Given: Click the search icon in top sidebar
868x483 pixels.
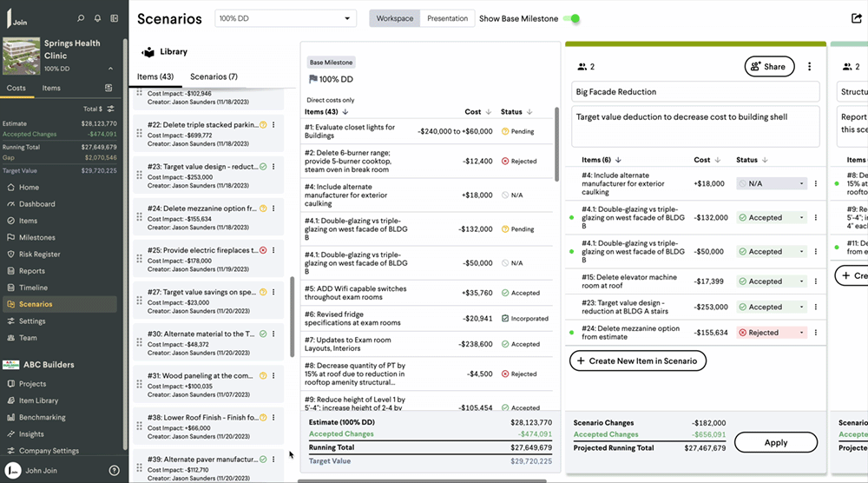Looking at the screenshot, I should point(81,18).
